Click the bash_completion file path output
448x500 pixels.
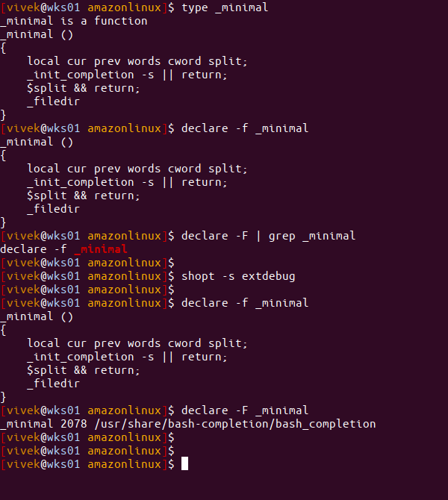(235, 424)
